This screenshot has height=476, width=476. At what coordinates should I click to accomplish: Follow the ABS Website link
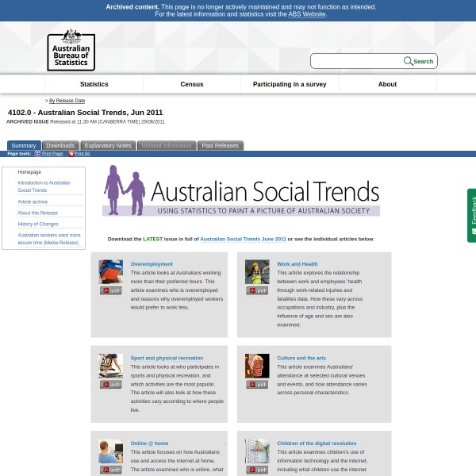point(307,14)
